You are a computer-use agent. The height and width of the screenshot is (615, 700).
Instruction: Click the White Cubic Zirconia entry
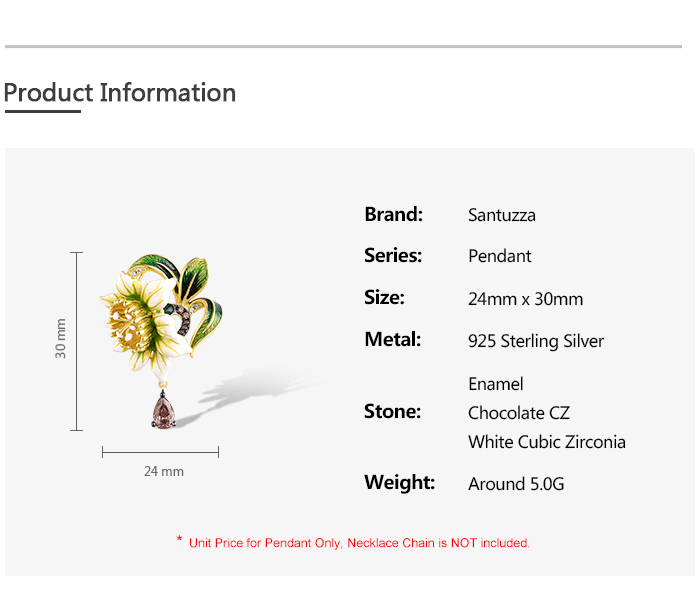click(547, 442)
